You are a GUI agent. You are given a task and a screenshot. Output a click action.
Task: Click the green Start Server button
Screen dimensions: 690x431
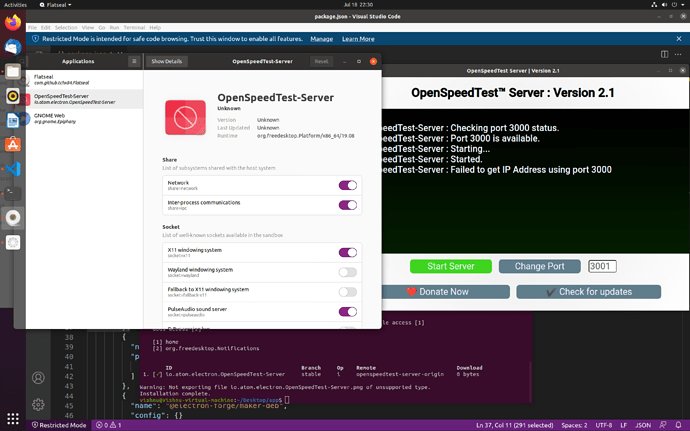pos(451,266)
